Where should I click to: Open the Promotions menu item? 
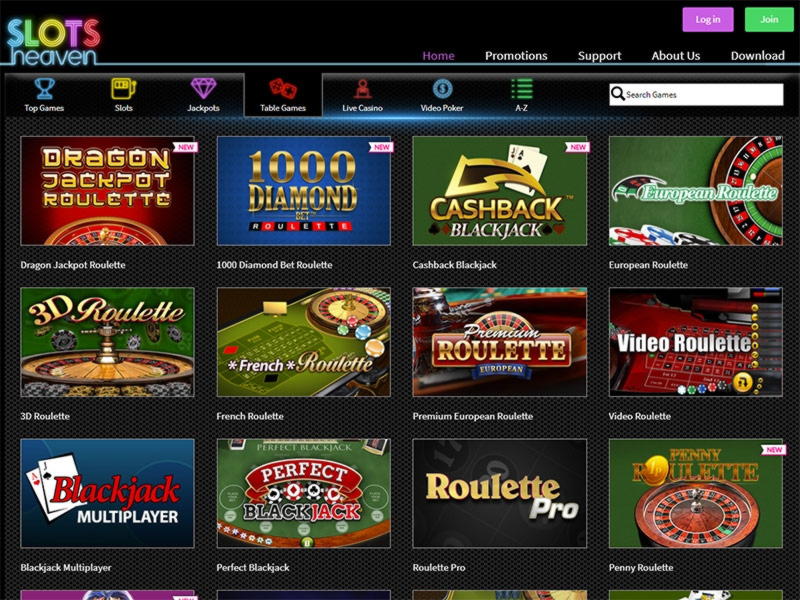point(516,56)
